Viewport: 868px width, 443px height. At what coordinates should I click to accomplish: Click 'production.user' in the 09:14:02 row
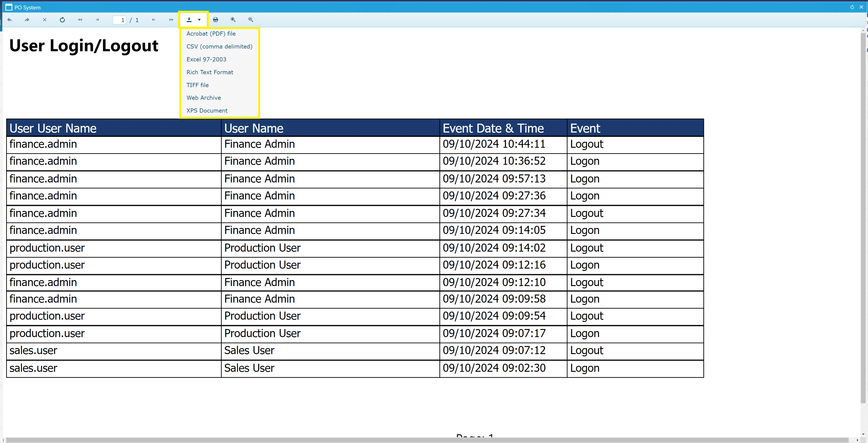pyautogui.click(x=47, y=248)
